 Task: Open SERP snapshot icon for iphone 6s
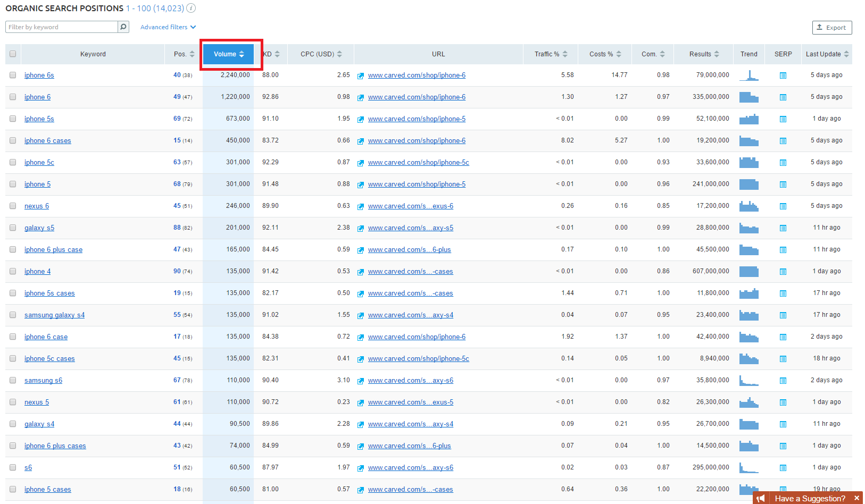pyautogui.click(x=783, y=75)
